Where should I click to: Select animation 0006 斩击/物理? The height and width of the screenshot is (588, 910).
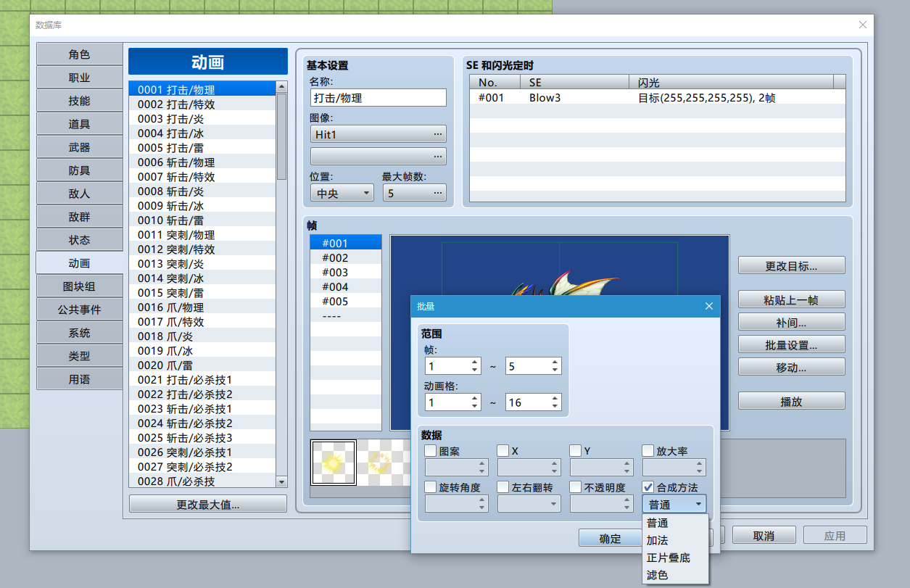pos(202,162)
